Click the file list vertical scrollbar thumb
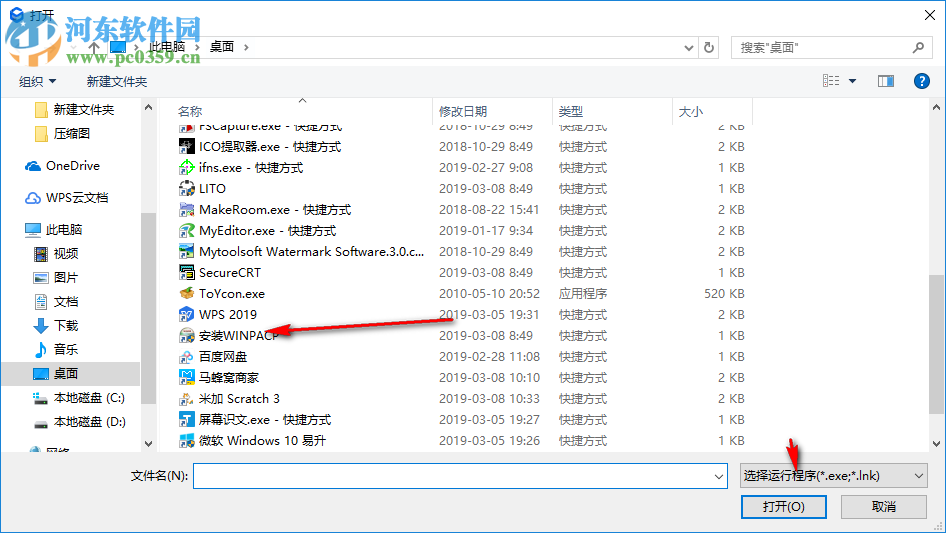Image resolution: width=946 pixels, height=533 pixels. (936, 344)
